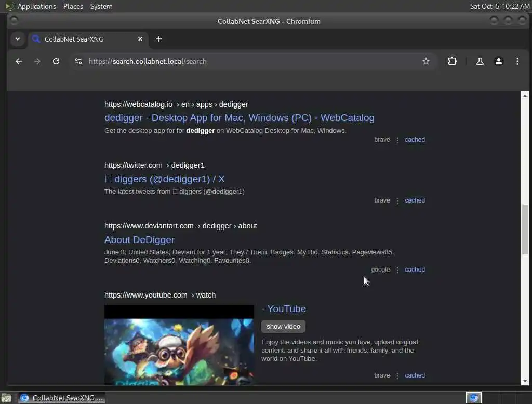Viewport: 532px width, 404px height.
Task: Open dedigger WebCatalog desktop app result
Action: point(239,118)
